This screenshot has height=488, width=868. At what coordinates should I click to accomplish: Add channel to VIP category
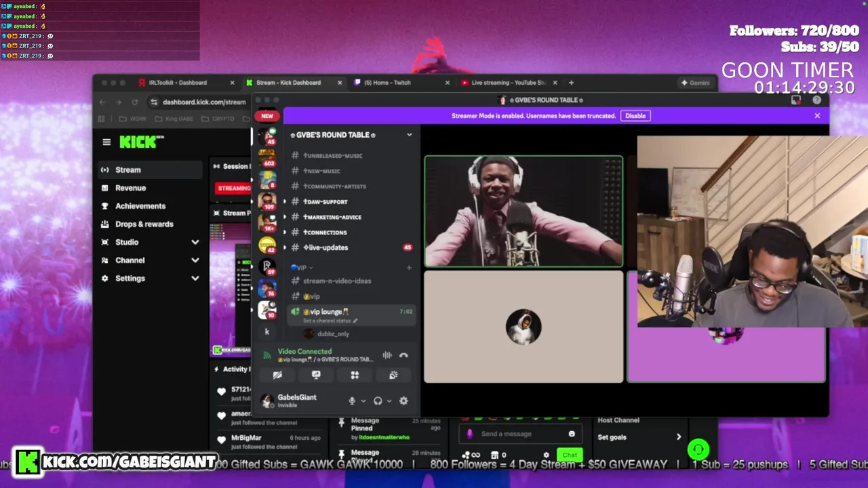(409, 268)
